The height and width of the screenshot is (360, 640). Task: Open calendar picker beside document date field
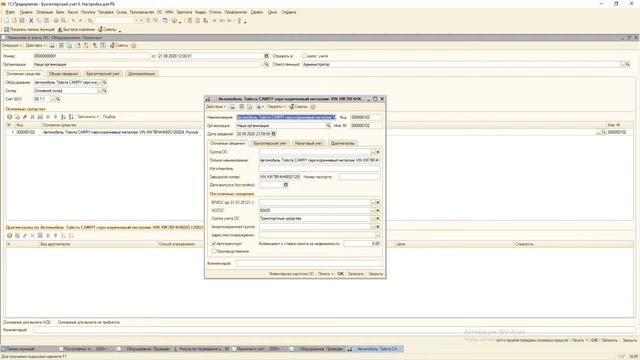click(x=266, y=56)
